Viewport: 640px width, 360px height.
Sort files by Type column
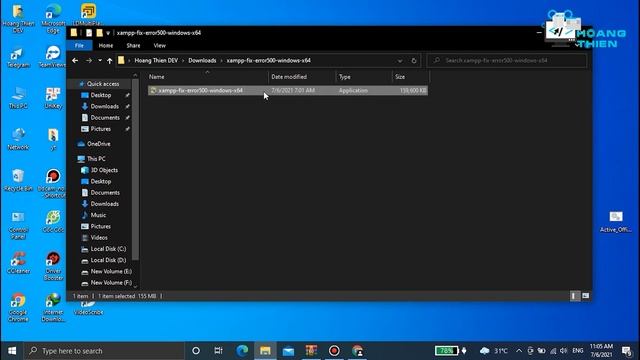pyautogui.click(x=364, y=77)
